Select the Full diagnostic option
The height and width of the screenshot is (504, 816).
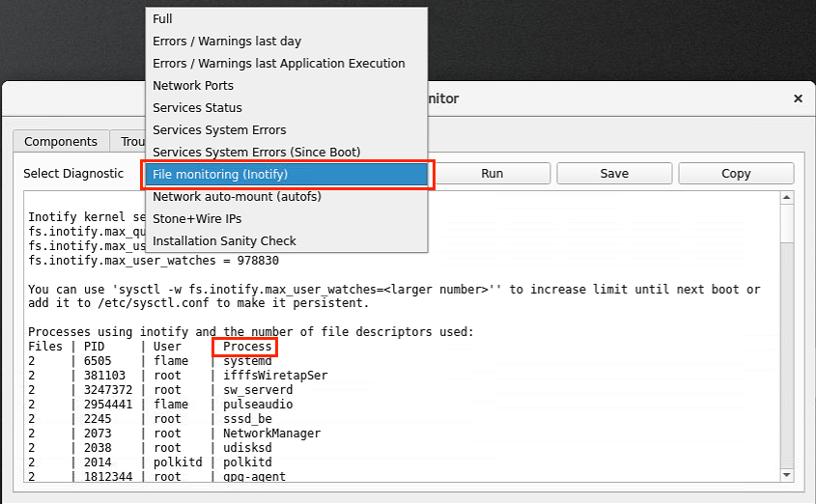286,18
